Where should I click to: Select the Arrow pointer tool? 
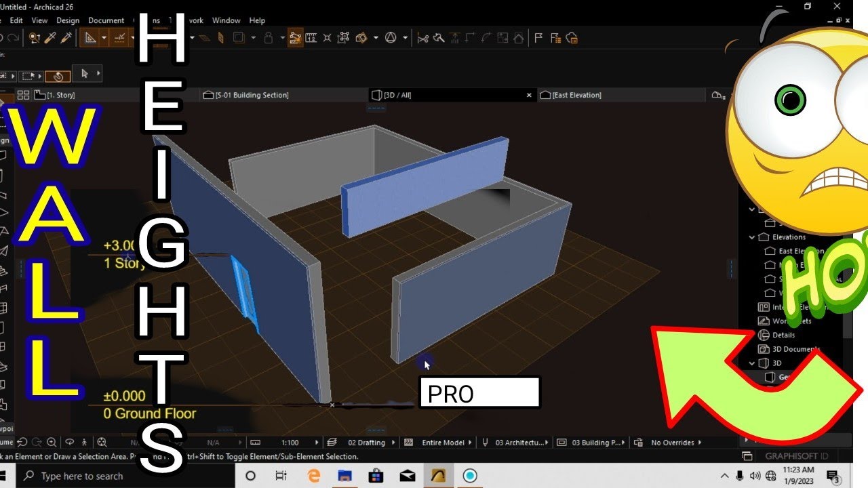85,73
